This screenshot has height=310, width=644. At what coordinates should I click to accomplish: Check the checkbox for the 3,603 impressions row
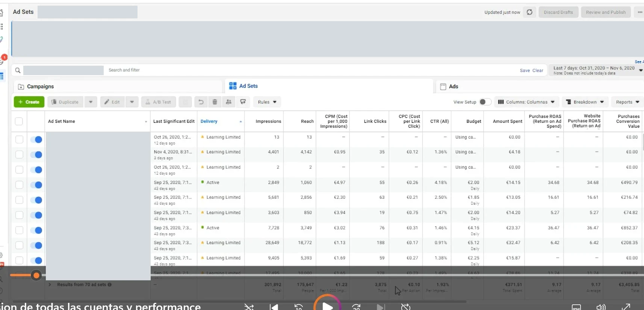click(19, 215)
